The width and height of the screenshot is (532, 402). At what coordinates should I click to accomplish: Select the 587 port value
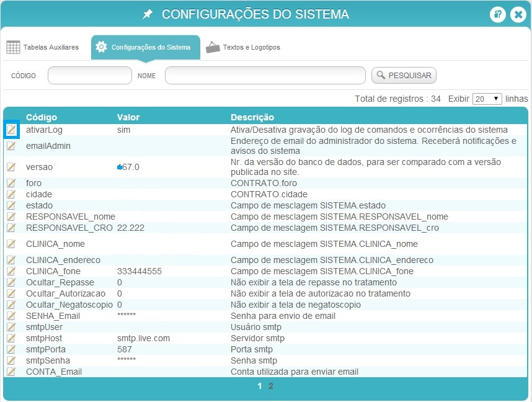tap(125, 349)
